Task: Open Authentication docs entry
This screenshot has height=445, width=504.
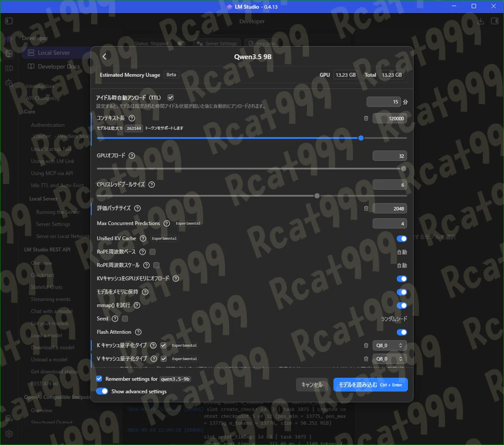Action: (47, 125)
